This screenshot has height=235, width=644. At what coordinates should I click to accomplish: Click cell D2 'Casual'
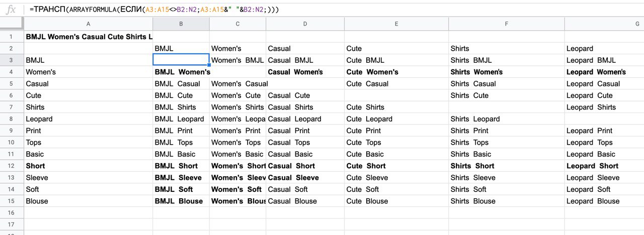pyautogui.click(x=305, y=48)
